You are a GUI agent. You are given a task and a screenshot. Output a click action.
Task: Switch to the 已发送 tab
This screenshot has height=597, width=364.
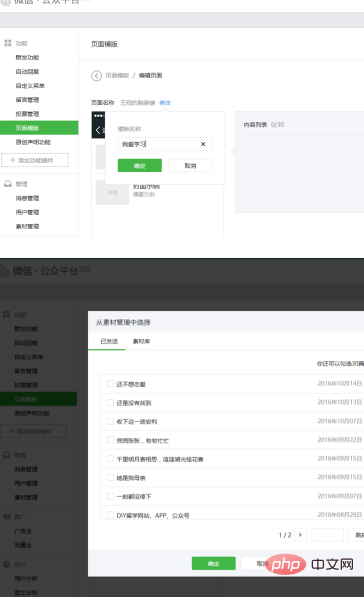(x=109, y=341)
